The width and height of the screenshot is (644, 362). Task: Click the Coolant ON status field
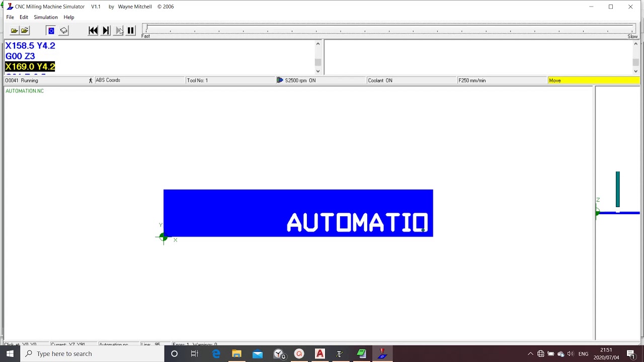click(x=412, y=80)
